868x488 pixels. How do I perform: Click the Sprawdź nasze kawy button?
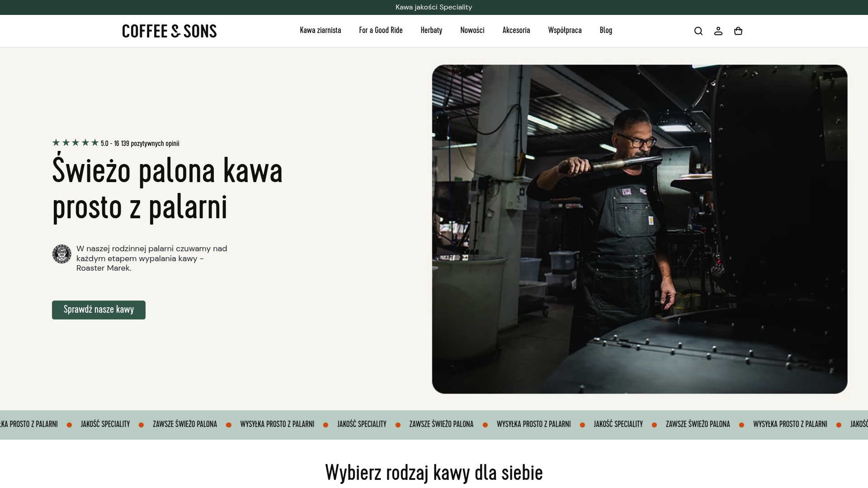(x=99, y=310)
